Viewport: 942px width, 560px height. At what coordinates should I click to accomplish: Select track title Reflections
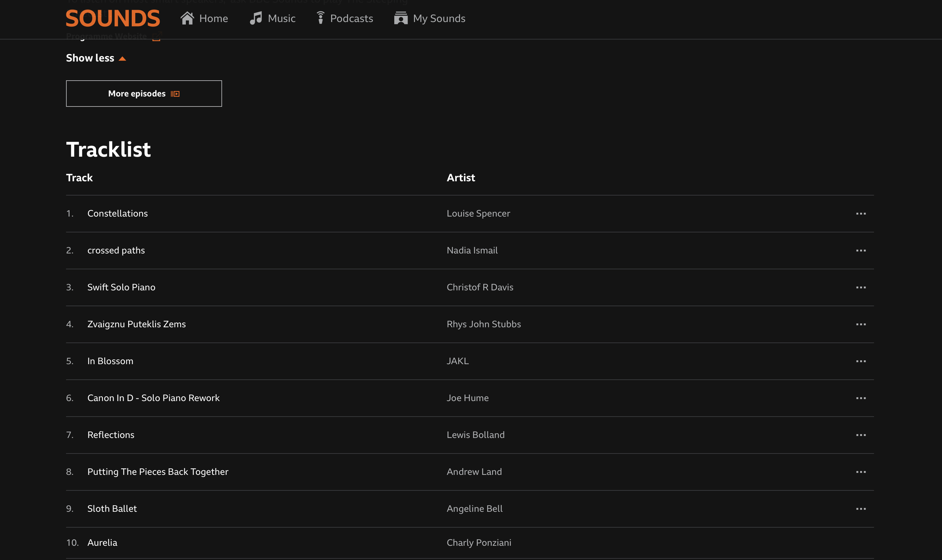point(111,435)
